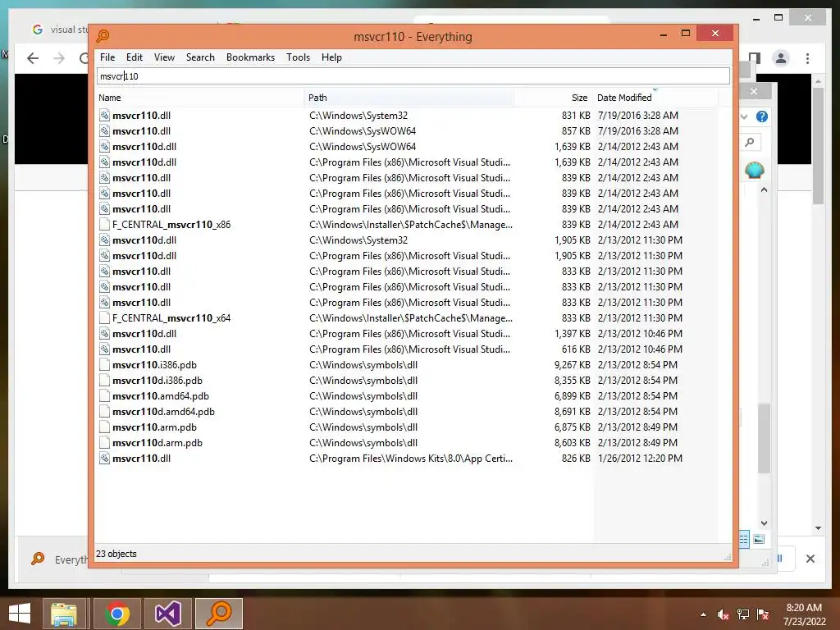This screenshot has width=840, height=630.
Task: Click the network tray icon
Action: tap(743, 614)
